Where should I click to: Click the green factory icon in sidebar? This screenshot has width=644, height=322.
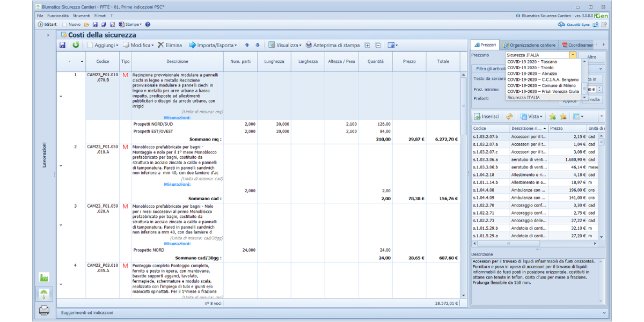pyautogui.click(x=44, y=278)
